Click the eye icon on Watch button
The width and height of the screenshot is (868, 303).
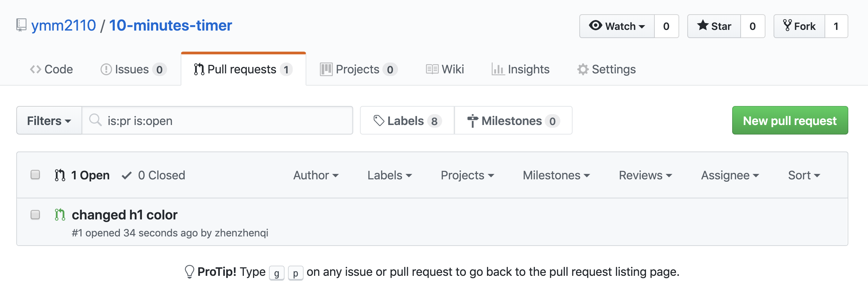(x=595, y=25)
